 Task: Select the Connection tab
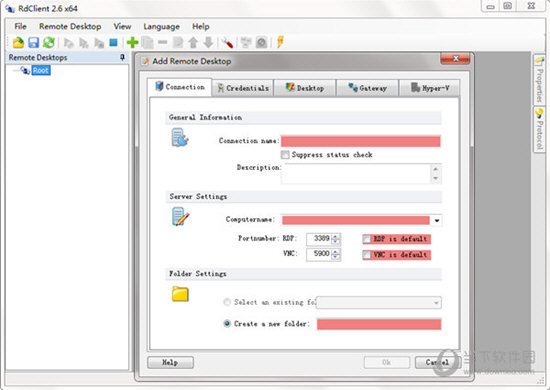(180, 87)
